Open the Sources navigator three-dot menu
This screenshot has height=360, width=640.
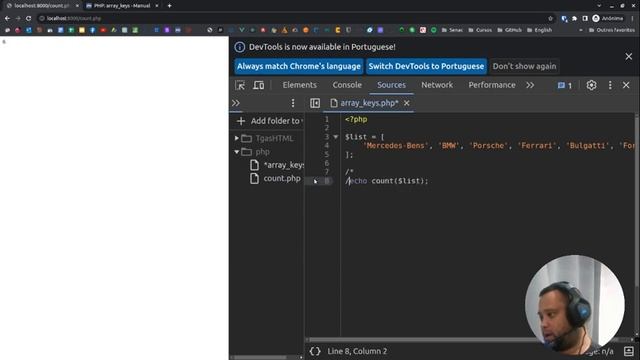(x=293, y=103)
